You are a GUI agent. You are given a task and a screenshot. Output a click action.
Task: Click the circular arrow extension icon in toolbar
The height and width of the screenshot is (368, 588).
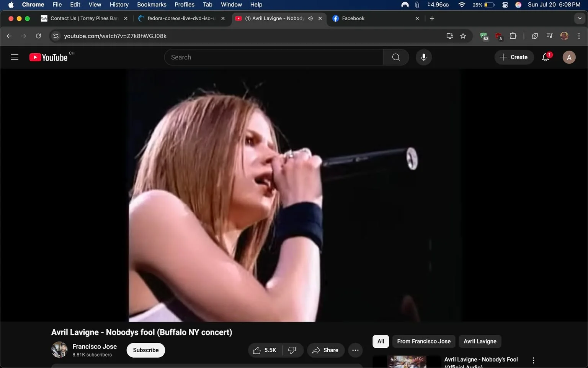tap(535, 36)
